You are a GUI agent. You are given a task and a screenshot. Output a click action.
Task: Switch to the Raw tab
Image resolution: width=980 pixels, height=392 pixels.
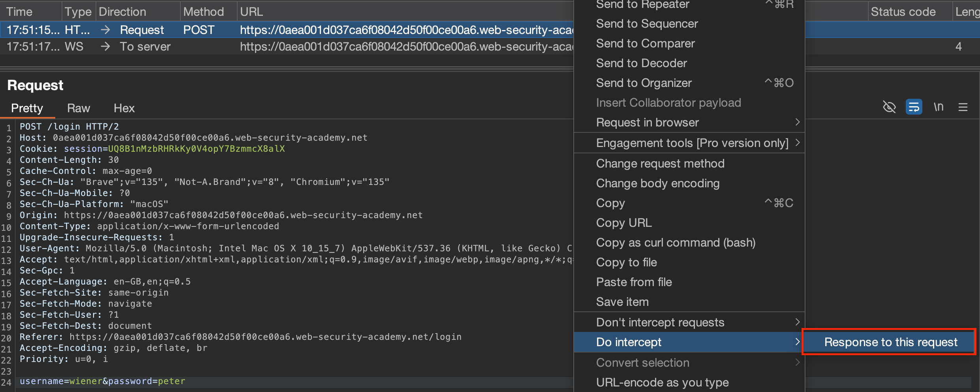click(x=78, y=108)
